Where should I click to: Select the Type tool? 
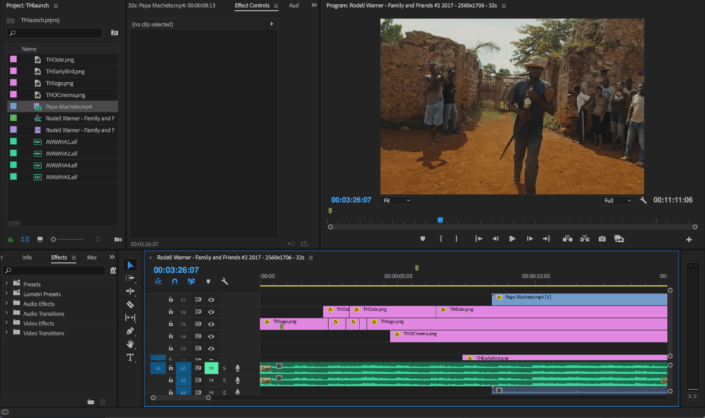coord(130,358)
